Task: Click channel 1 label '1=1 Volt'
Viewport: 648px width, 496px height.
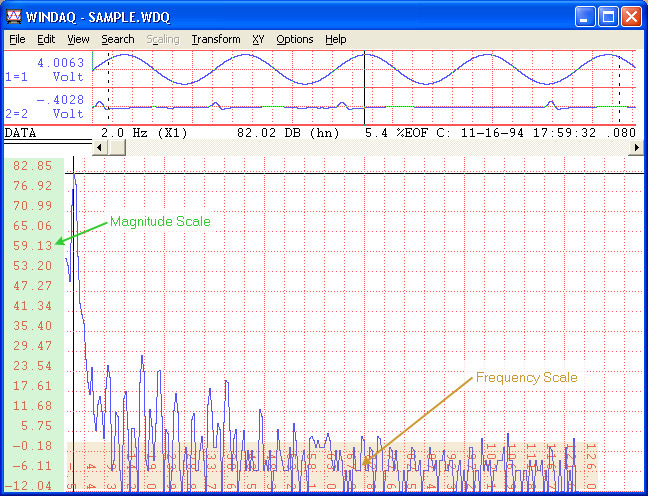Action: [x=44, y=77]
